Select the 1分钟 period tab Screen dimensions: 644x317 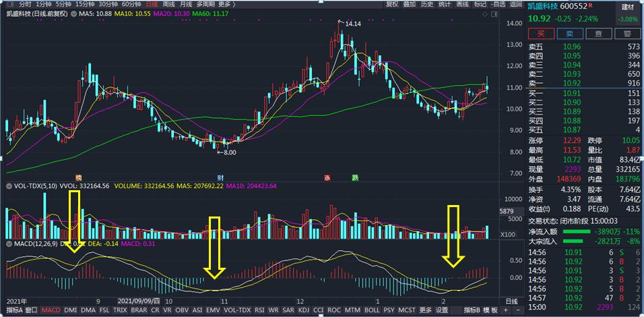[x=44, y=4]
